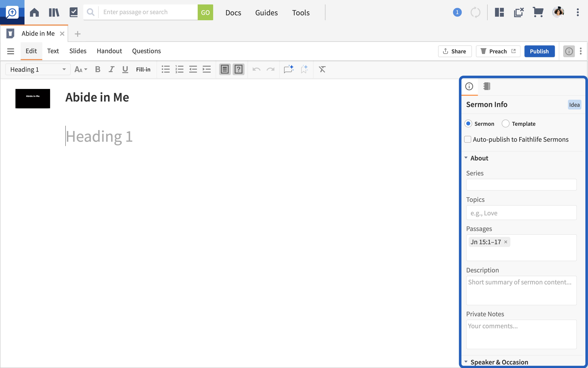Open the Library books icon
The image size is (588, 368).
(x=54, y=12)
